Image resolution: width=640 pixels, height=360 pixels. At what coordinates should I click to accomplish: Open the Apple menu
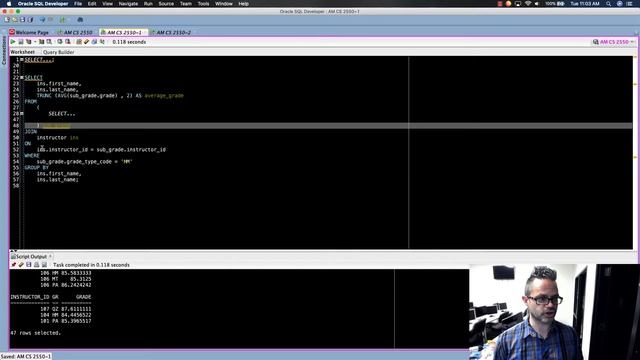pos(9,4)
